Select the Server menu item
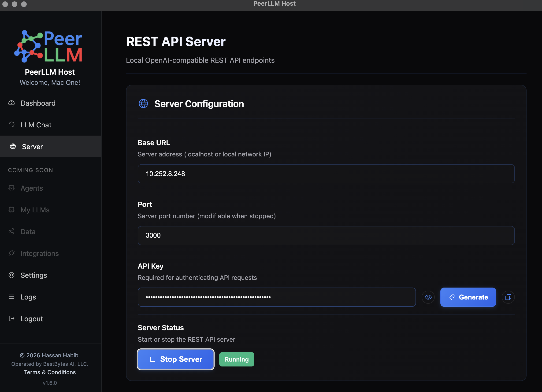This screenshot has height=392, width=542. coord(51,146)
